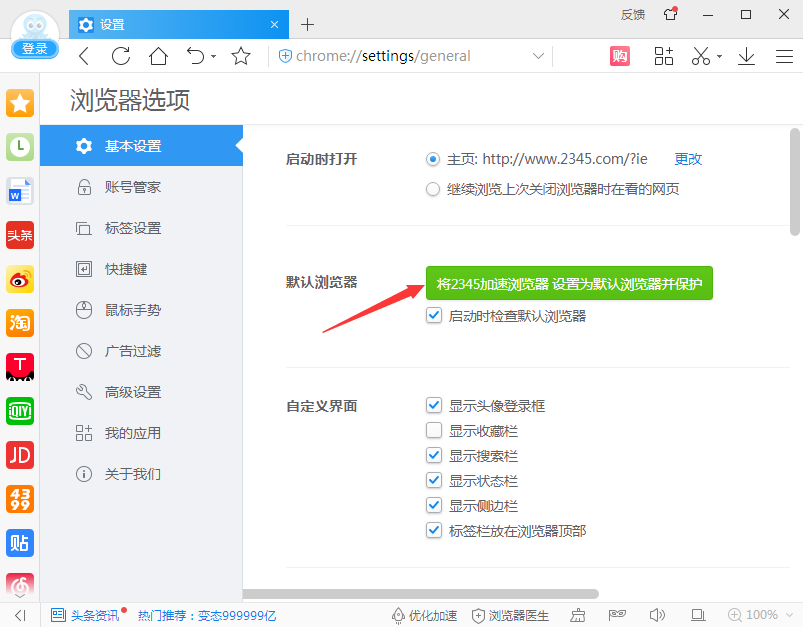Screen dimensions: 803x627
Task: Open the Tmall T sidebar shortcut
Action: point(20,367)
